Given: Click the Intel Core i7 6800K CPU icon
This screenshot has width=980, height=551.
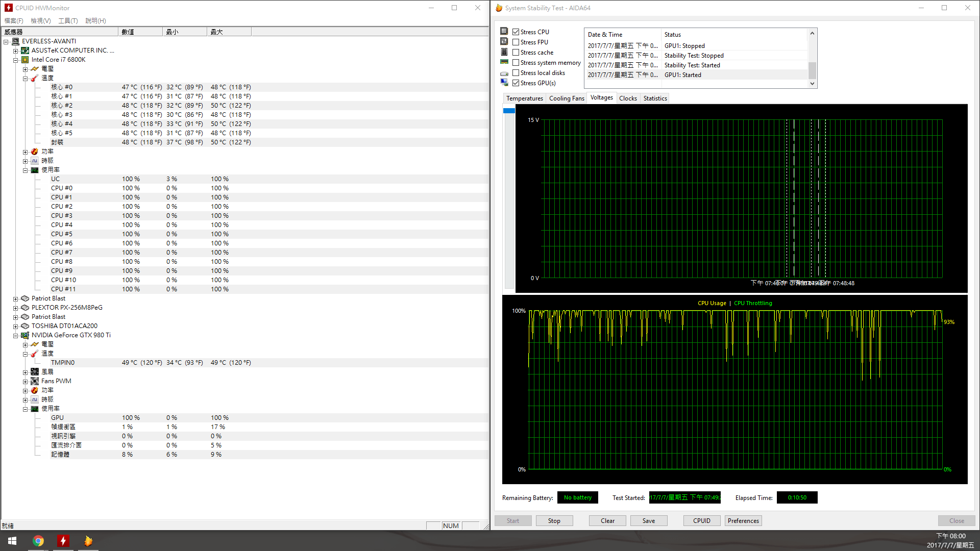Looking at the screenshot, I should click(x=25, y=60).
